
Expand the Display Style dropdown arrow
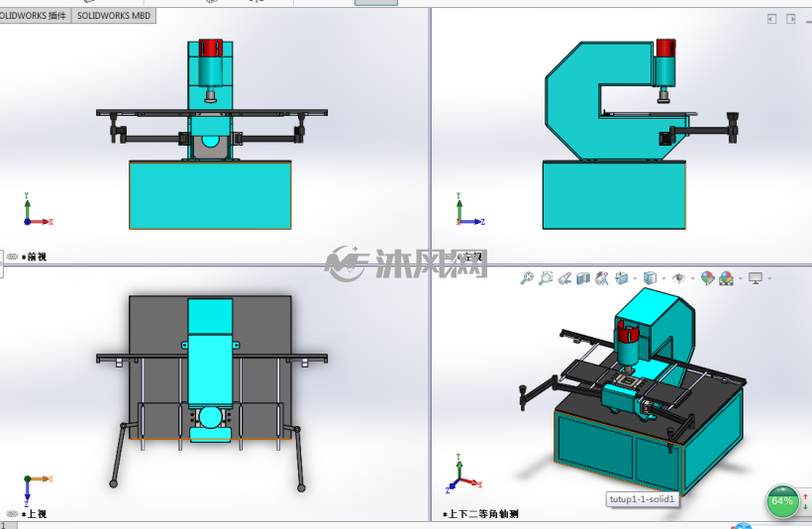pos(663,278)
